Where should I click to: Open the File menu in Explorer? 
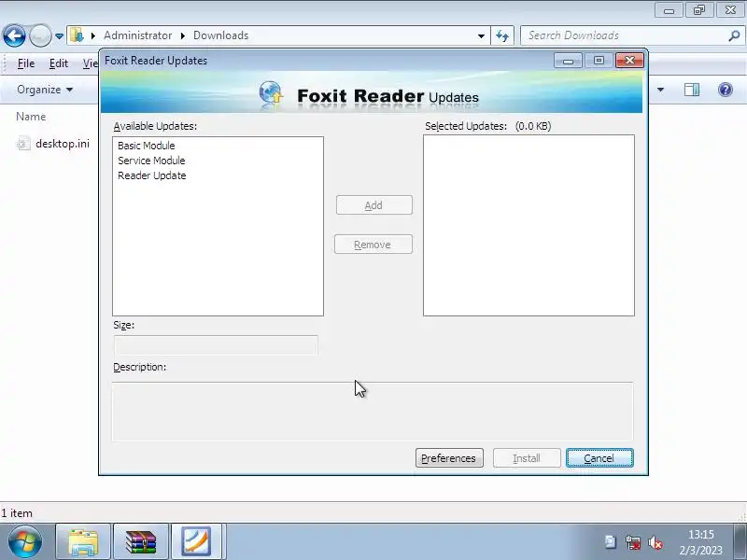coord(26,63)
